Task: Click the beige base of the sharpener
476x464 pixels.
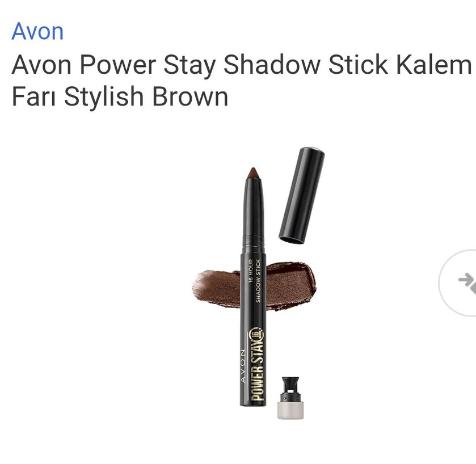Action: (x=290, y=410)
